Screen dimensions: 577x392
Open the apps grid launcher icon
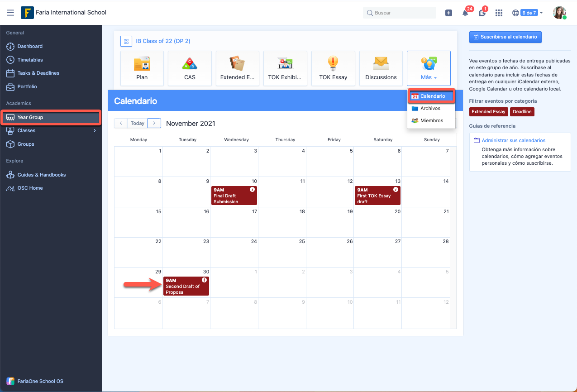(499, 13)
